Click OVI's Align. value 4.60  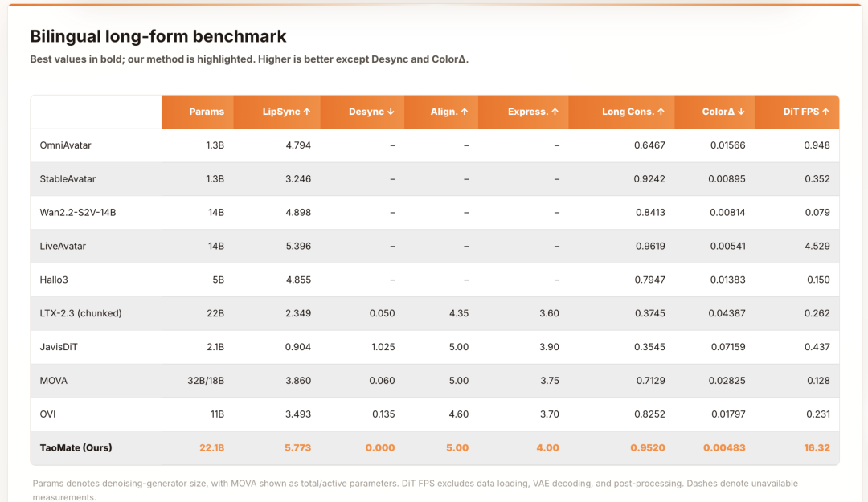[x=458, y=414]
